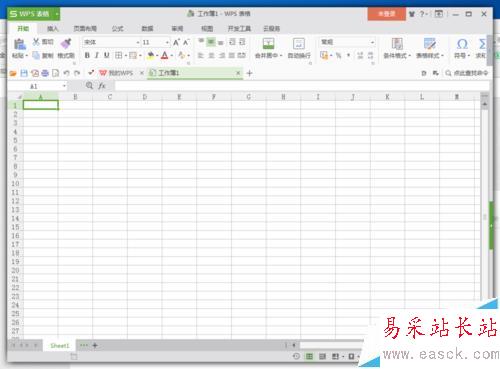The height and width of the screenshot is (369, 500).
Task: Open the font size 11 dropdown
Action: click(167, 42)
